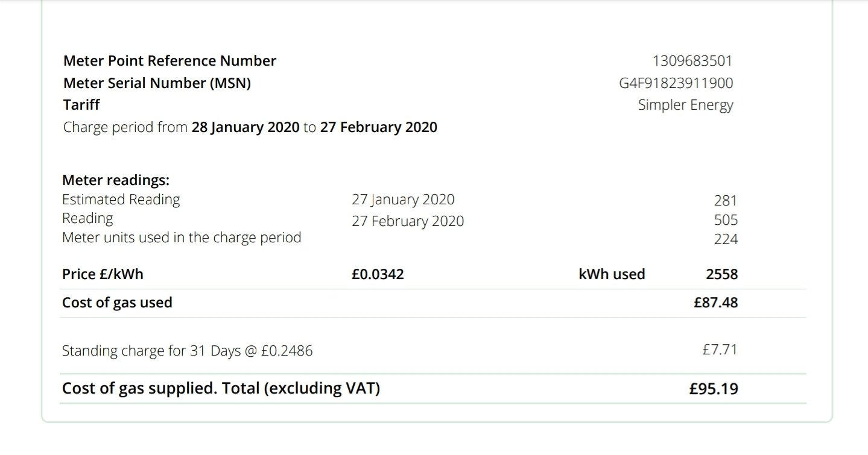Click the Cost of gas used £87.48
This screenshot has width=868, height=455.
tap(716, 303)
